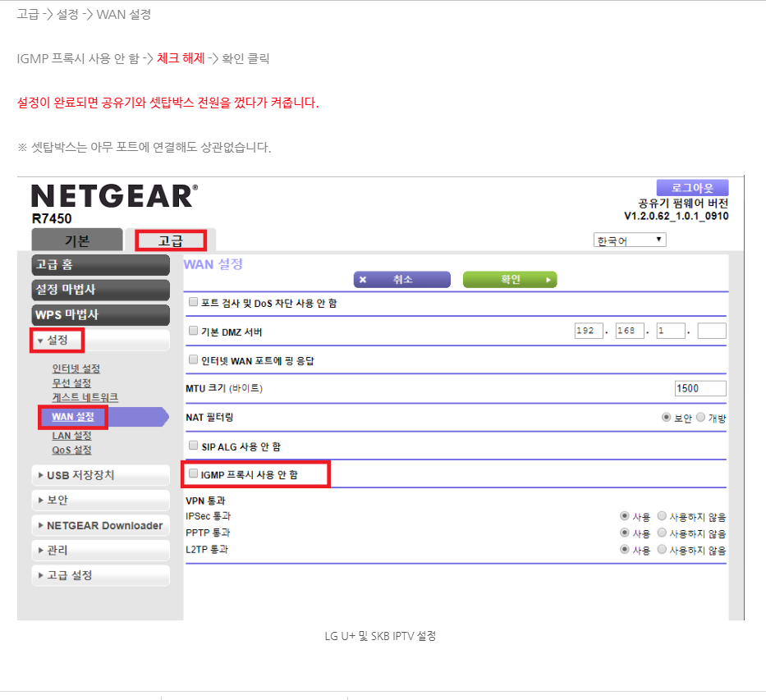The height and width of the screenshot is (700, 766).
Task: Click the 취소 button
Action: pyautogui.click(x=402, y=279)
